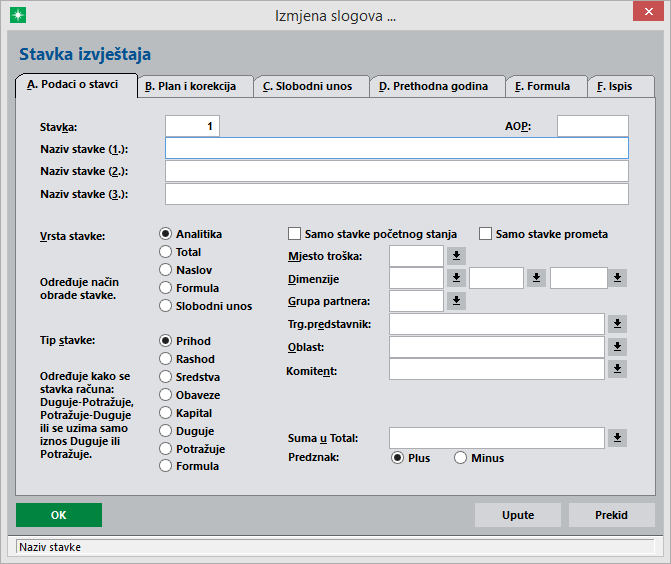The height and width of the screenshot is (564, 671).
Task: Set Predznak to Minus
Action: tap(479, 458)
